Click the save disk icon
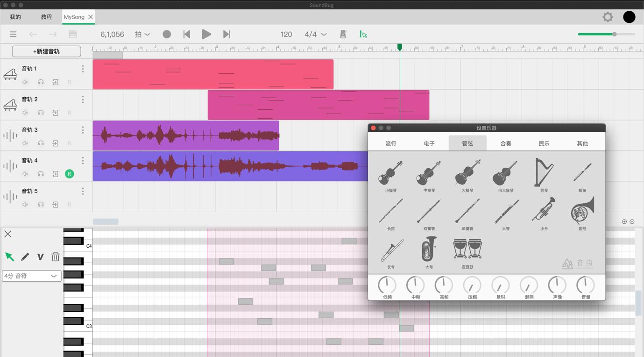The image size is (644, 357). coord(73,34)
